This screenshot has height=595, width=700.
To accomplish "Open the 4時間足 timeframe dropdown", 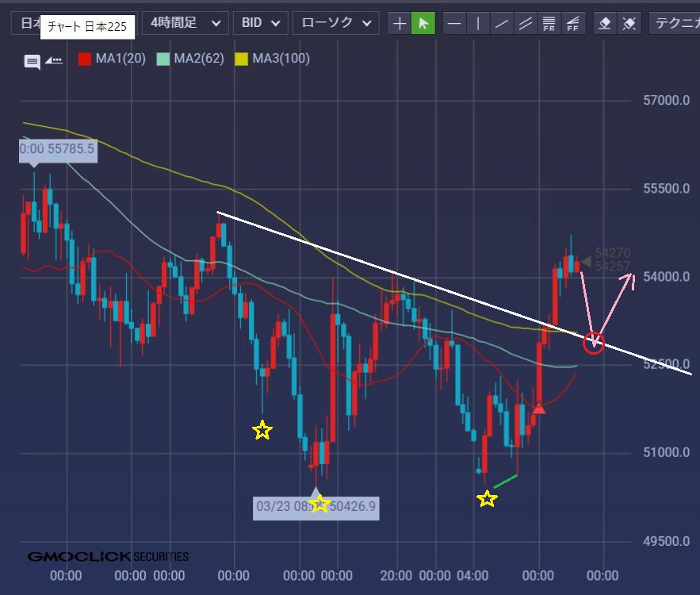I will (186, 23).
